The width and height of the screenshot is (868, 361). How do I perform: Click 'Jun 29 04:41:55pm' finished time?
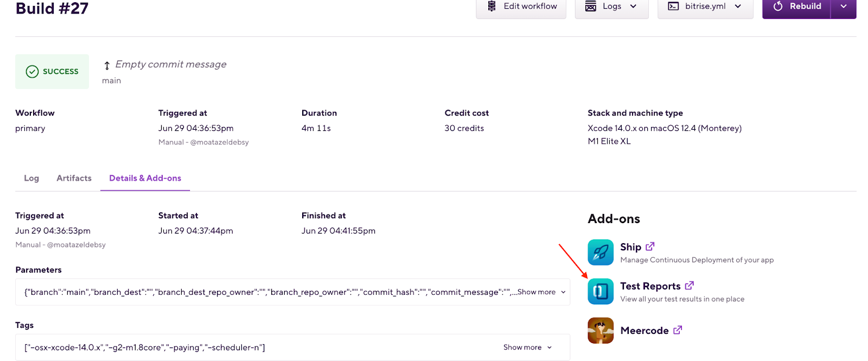pyautogui.click(x=339, y=231)
